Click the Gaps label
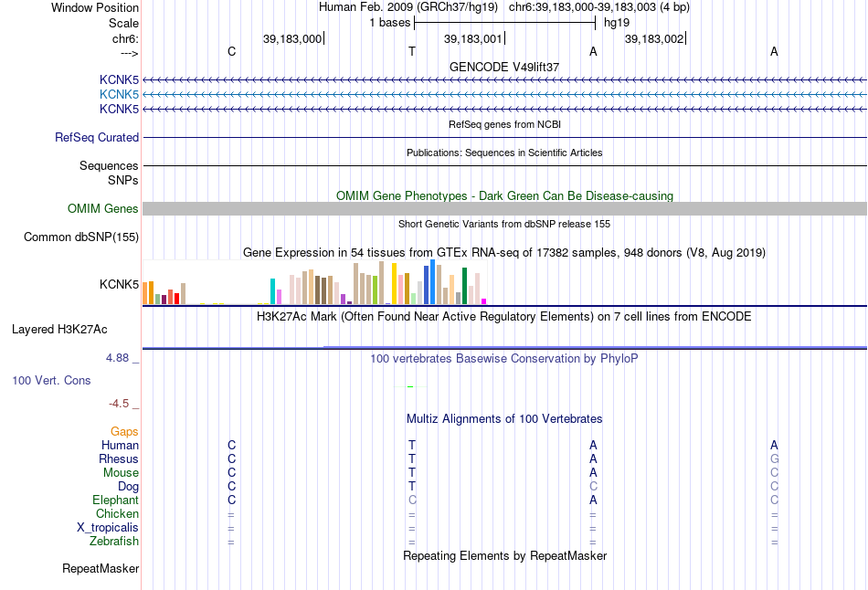This screenshot has width=868, height=590. tap(124, 432)
